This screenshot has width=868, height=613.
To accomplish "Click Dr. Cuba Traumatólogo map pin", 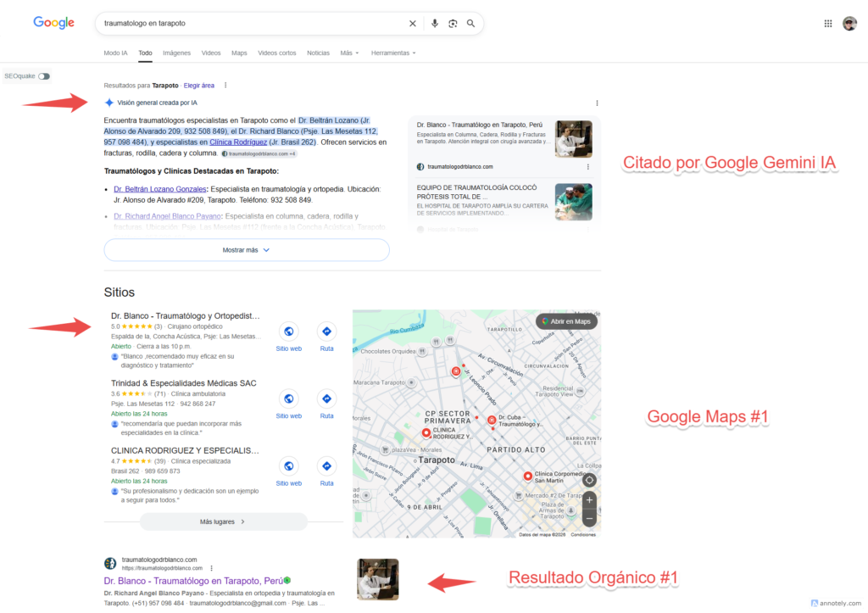I will (x=492, y=421).
